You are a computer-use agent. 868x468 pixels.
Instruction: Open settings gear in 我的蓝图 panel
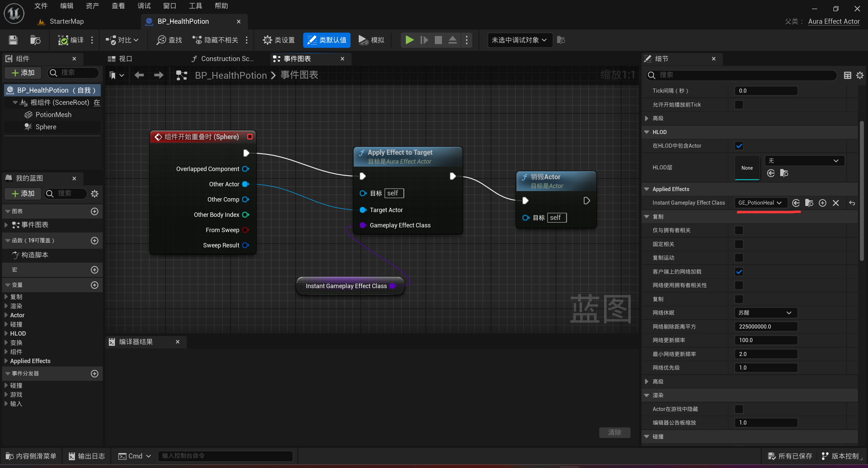pyautogui.click(x=95, y=193)
